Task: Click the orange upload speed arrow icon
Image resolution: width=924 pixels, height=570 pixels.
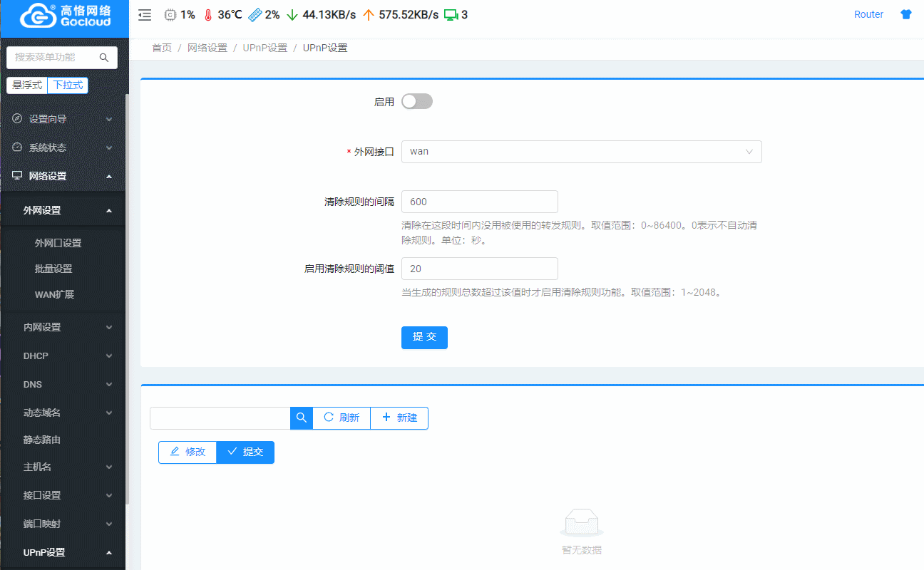Action: click(369, 14)
